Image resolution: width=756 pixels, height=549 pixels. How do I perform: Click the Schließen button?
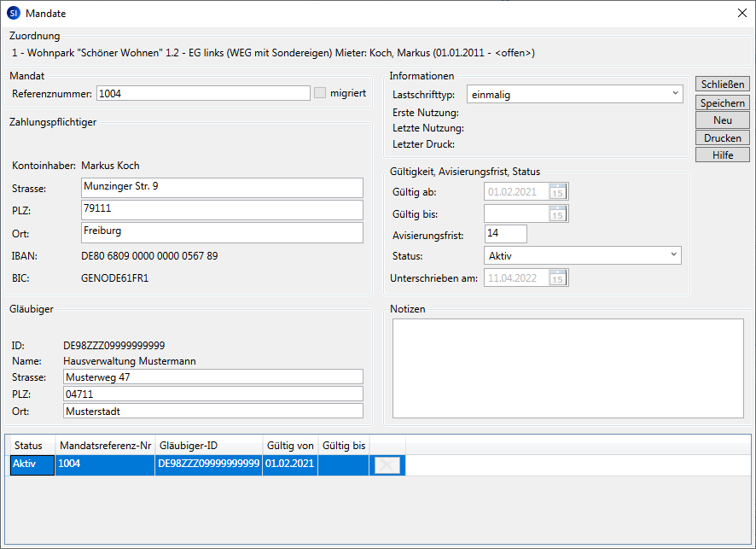point(723,85)
